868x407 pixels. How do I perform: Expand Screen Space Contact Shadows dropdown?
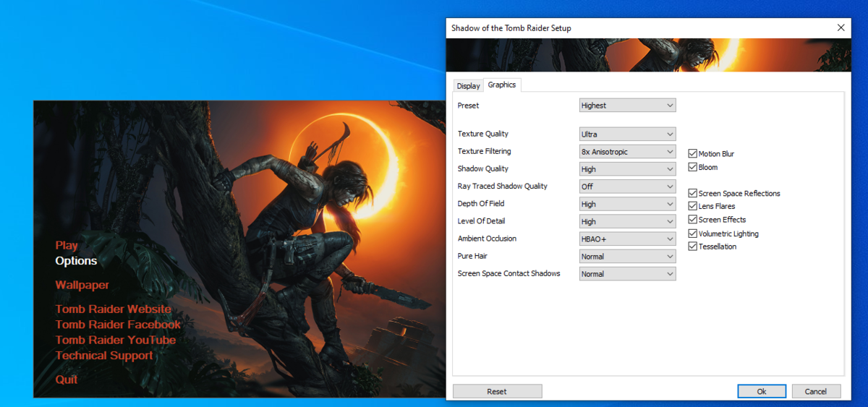click(628, 274)
